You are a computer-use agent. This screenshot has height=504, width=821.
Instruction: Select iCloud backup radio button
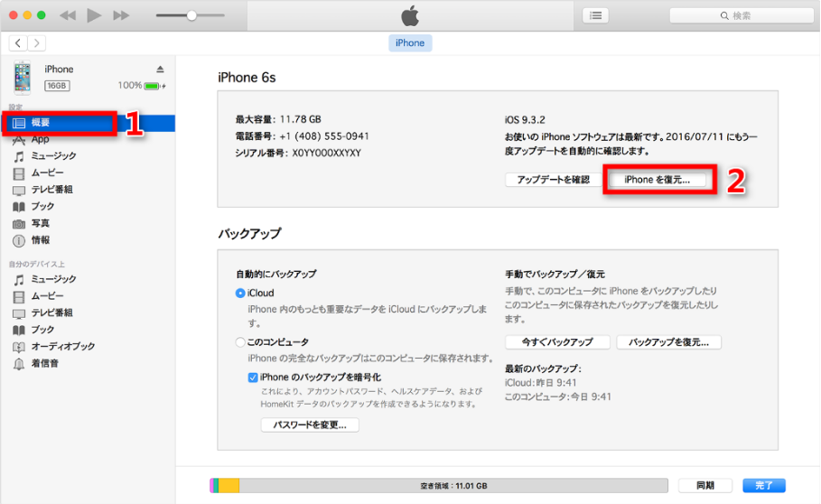pos(240,293)
